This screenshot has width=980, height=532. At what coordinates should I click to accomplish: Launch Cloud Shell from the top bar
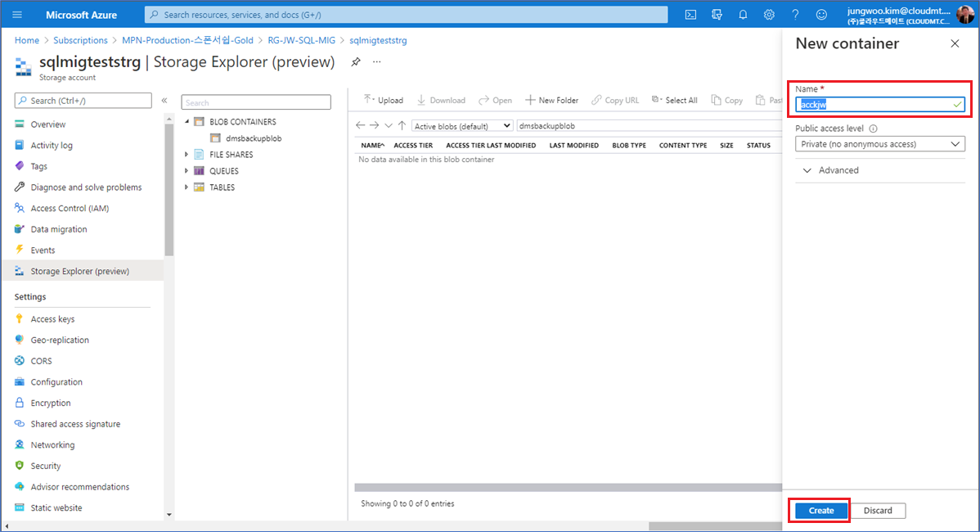(690, 15)
